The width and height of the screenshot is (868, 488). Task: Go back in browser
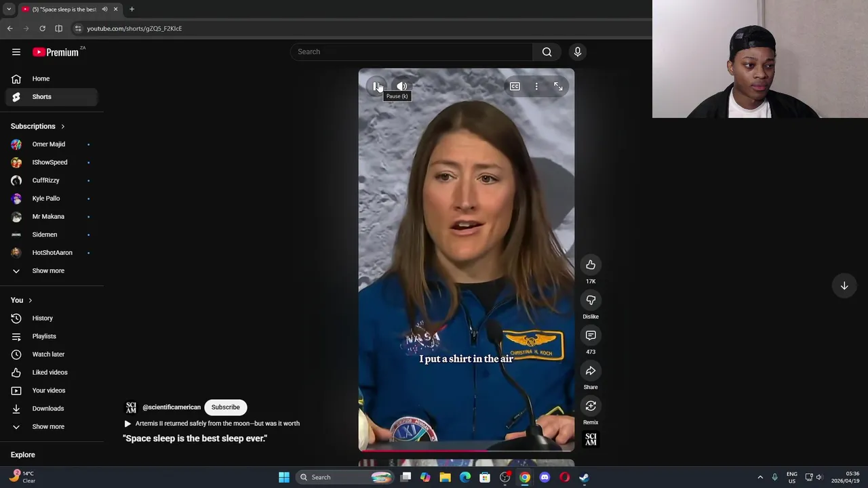(9, 28)
